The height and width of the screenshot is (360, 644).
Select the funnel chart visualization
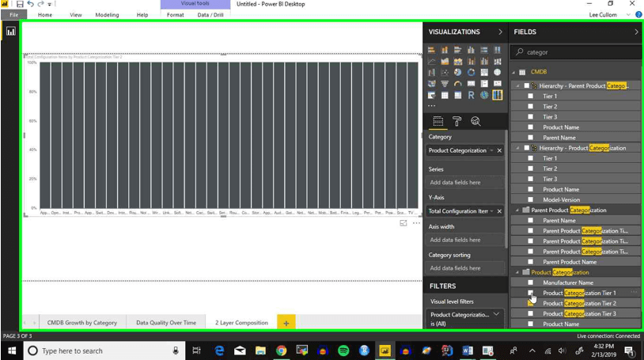click(x=445, y=84)
